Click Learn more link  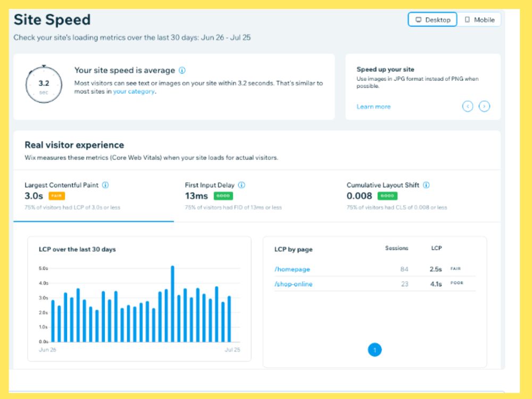tap(373, 106)
